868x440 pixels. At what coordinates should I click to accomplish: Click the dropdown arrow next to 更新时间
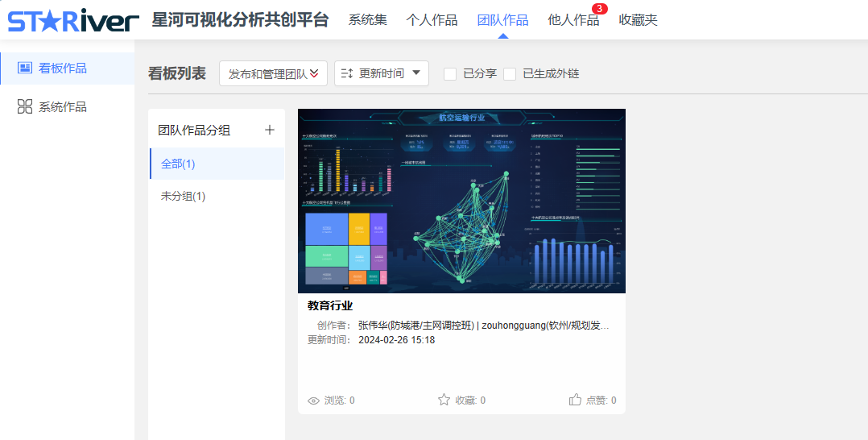[x=417, y=73]
